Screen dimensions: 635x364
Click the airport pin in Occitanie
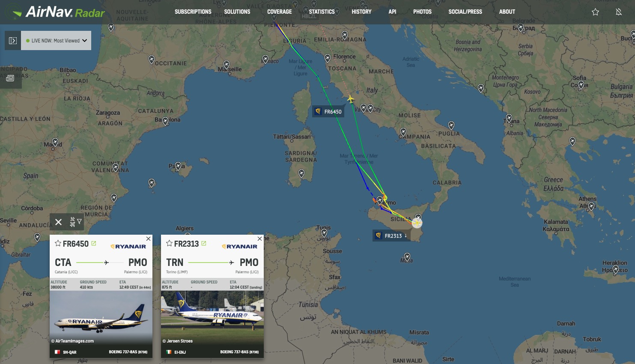(x=152, y=60)
